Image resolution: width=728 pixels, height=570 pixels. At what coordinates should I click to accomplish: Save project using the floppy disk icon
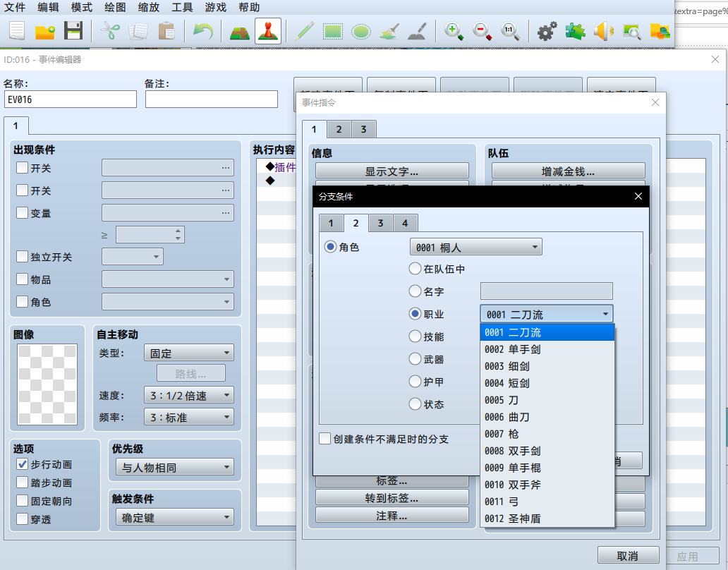[73, 31]
